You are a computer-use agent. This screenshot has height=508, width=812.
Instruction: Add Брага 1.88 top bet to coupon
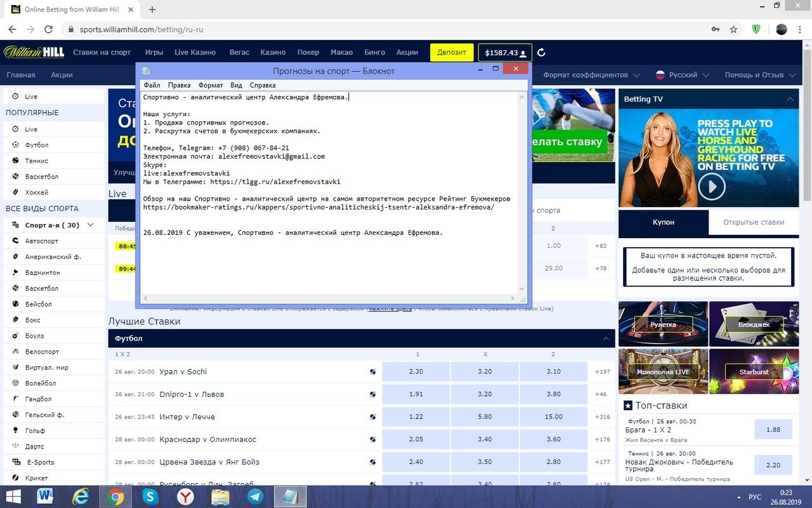click(x=773, y=429)
